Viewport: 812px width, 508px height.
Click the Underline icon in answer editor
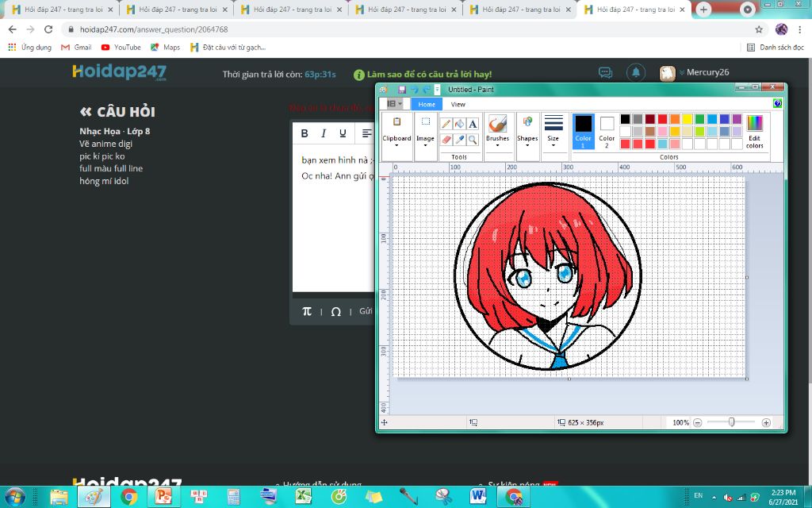coord(343,133)
